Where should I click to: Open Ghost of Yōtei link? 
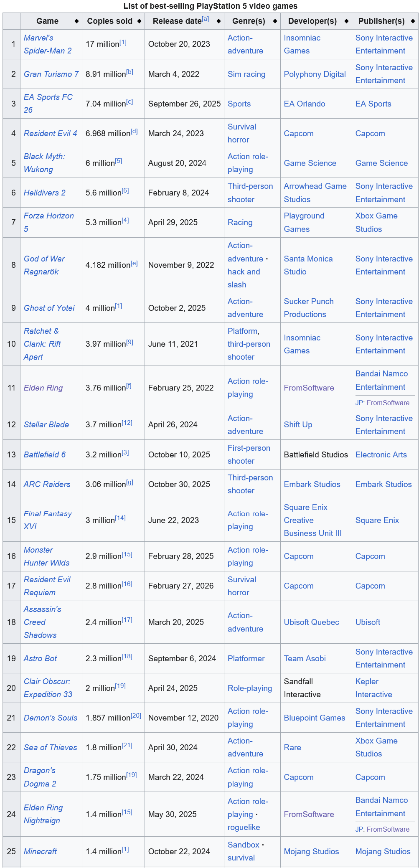(49, 308)
